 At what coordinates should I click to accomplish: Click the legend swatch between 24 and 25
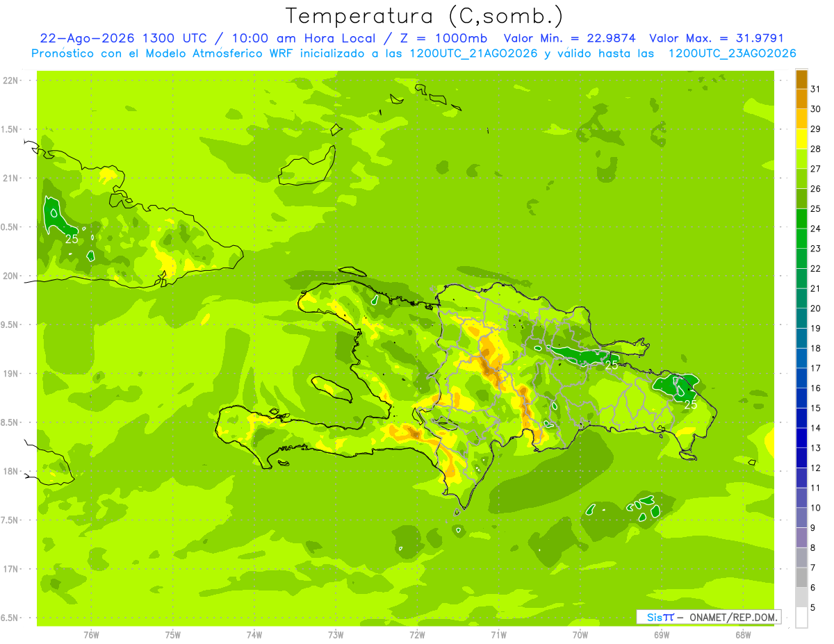pos(801,219)
